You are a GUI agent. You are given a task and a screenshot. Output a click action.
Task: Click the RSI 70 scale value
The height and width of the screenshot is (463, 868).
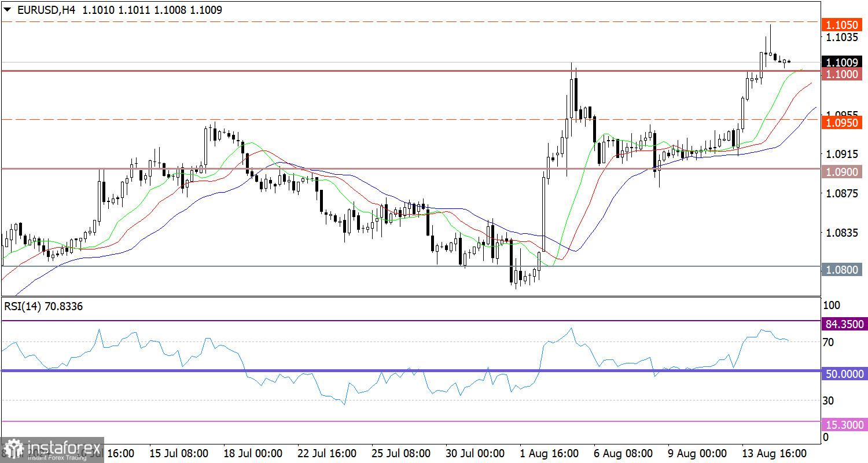pyautogui.click(x=829, y=342)
